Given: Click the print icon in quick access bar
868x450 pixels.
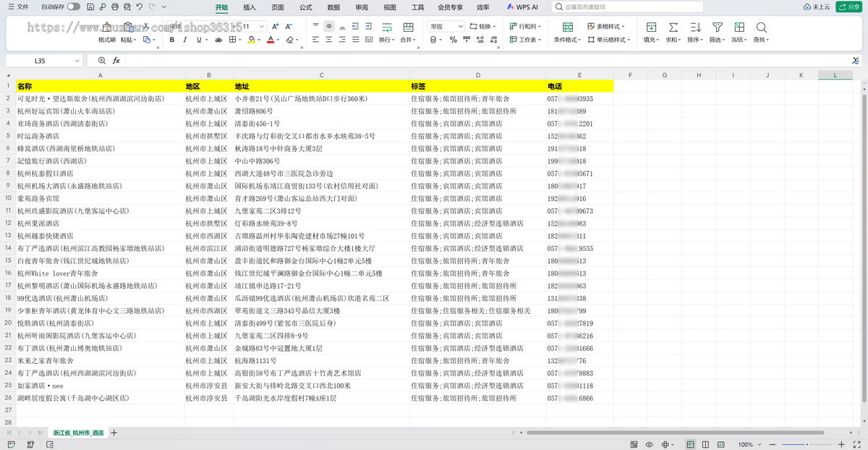Looking at the screenshot, I should pyautogui.click(x=115, y=7).
